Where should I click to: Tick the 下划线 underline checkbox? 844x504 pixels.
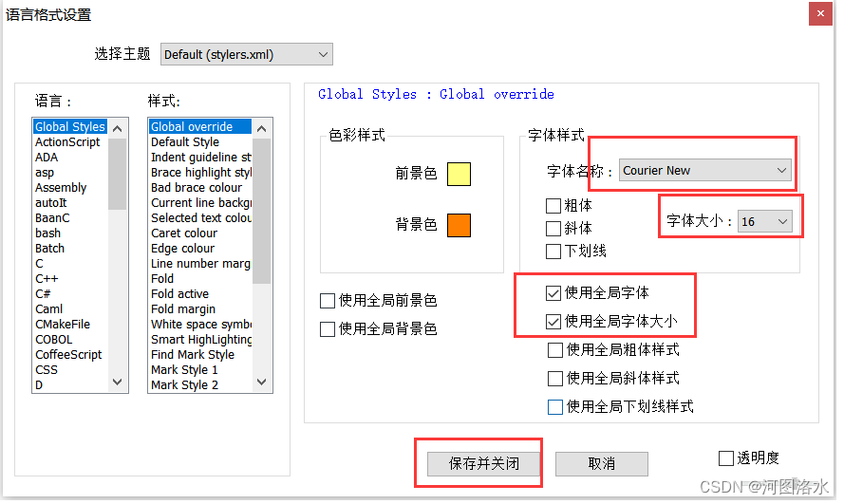pyautogui.click(x=553, y=252)
